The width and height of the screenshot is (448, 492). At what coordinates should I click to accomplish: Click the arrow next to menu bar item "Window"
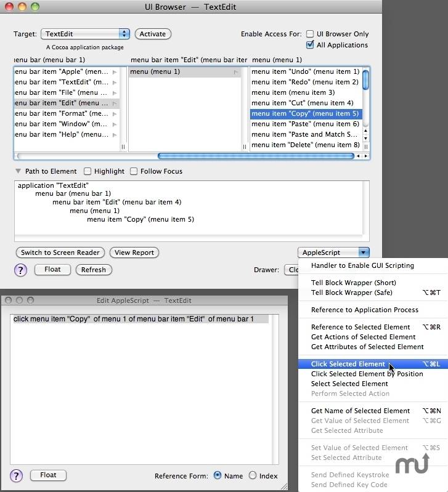pos(115,124)
